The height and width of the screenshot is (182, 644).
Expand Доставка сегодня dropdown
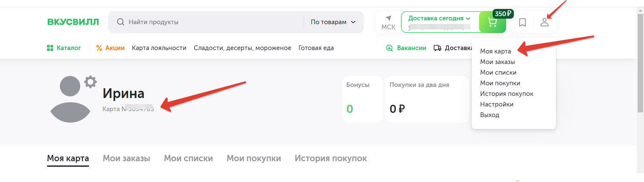(439, 18)
